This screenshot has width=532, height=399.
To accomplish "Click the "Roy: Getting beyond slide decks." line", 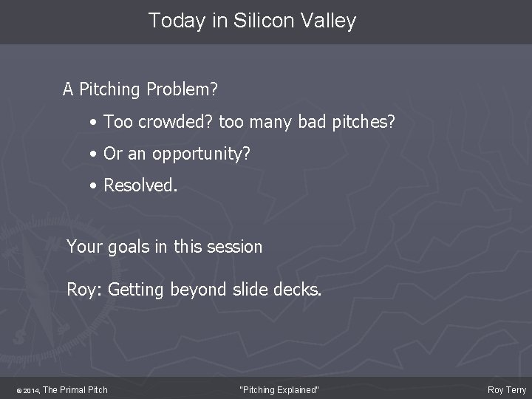I will [194, 289].
